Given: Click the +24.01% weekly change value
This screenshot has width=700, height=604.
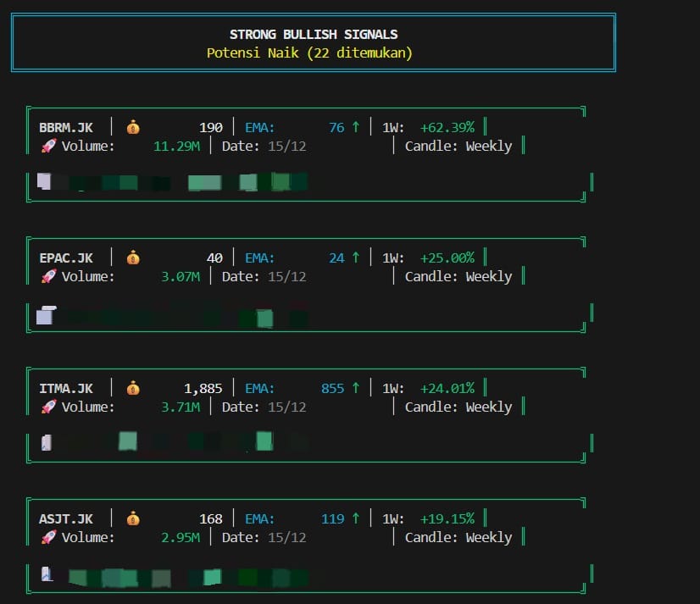Looking at the screenshot, I should [447, 388].
